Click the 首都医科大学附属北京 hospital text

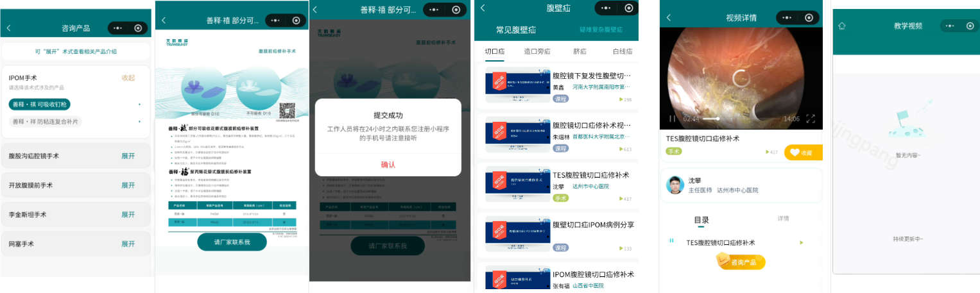tap(602, 137)
